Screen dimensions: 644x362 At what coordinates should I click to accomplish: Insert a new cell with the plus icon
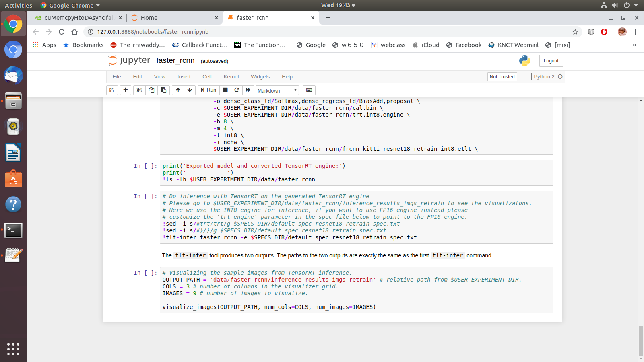[125, 90]
